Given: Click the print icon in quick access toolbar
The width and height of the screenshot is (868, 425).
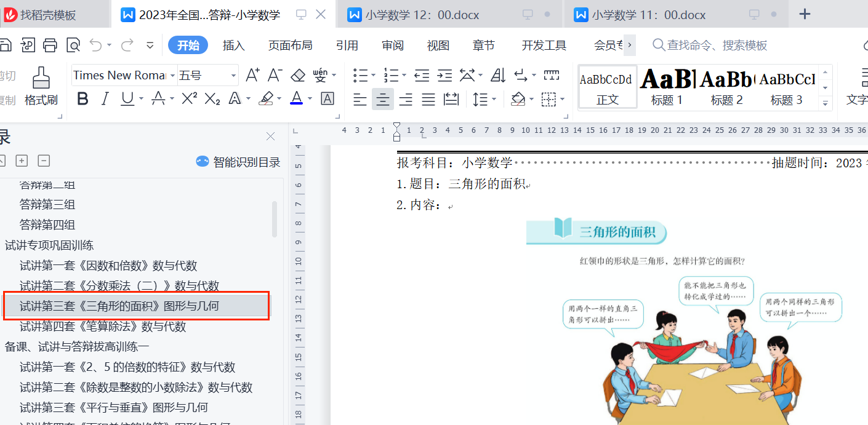Looking at the screenshot, I should tap(50, 45).
